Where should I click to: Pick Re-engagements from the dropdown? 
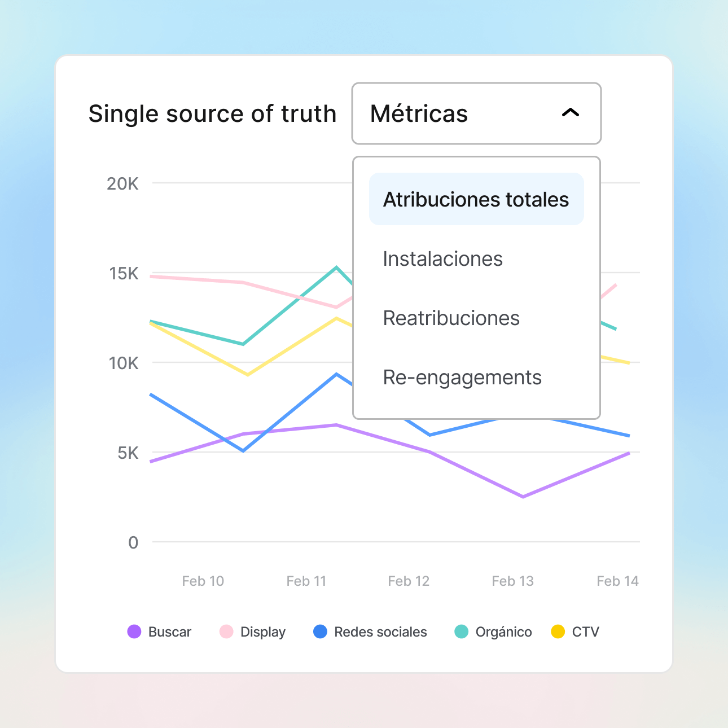[x=462, y=378]
